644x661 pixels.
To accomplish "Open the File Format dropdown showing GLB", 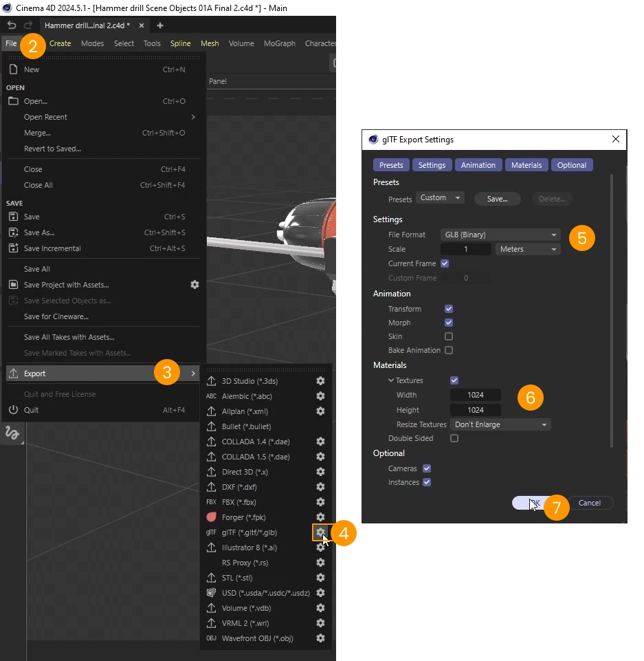I will pyautogui.click(x=500, y=235).
